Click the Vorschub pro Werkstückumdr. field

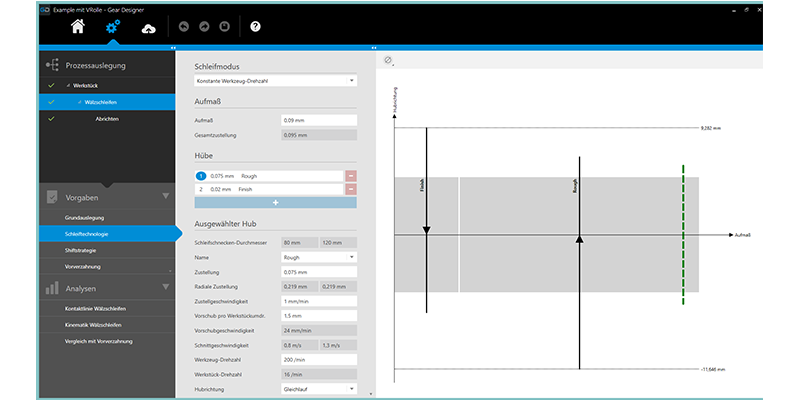(x=319, y=316)
